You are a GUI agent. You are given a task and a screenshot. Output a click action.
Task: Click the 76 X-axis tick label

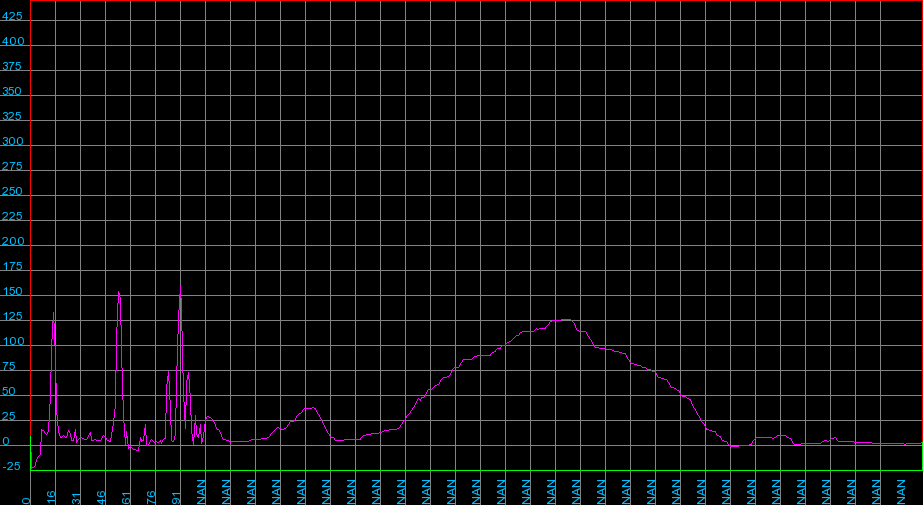(x=151, y=496)
